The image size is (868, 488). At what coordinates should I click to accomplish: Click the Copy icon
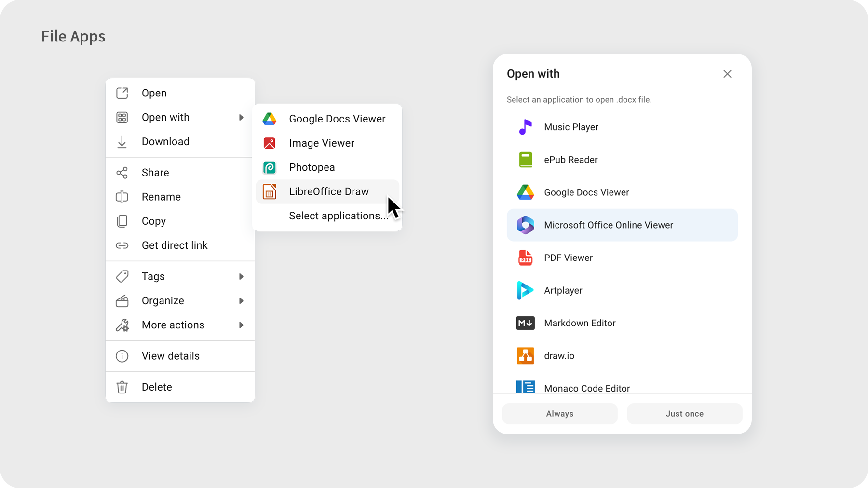point(122,221)
